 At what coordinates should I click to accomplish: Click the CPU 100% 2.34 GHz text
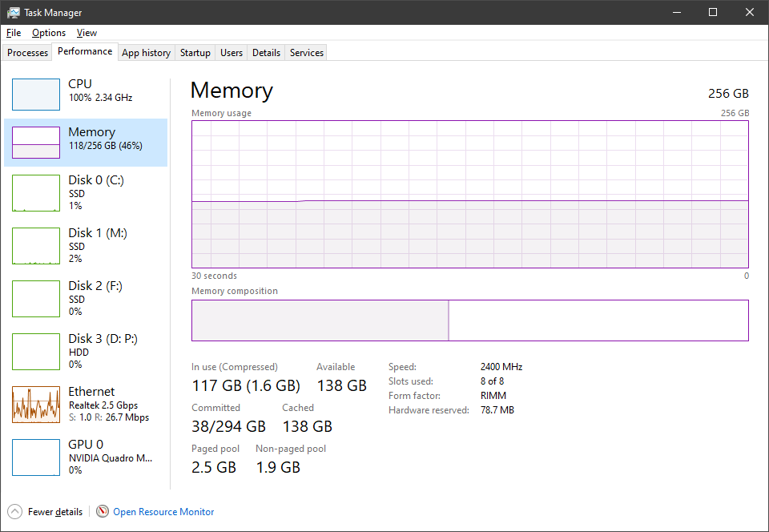pyautogui.click(x=101, y=98)
